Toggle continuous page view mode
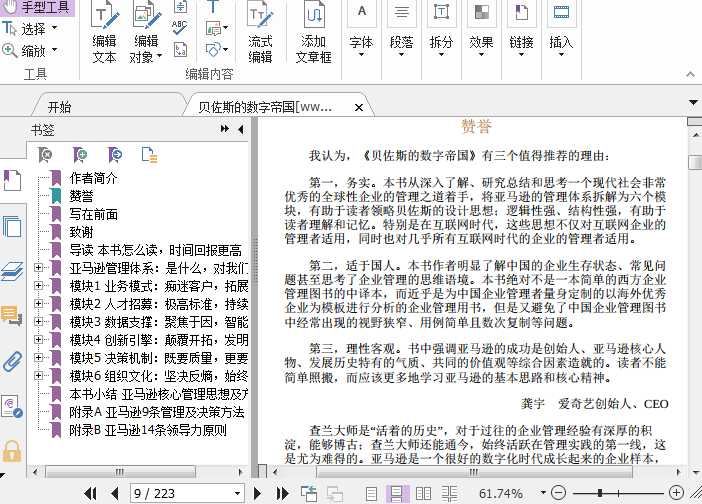Screen dimensions: 702x504 coord(397,493)
